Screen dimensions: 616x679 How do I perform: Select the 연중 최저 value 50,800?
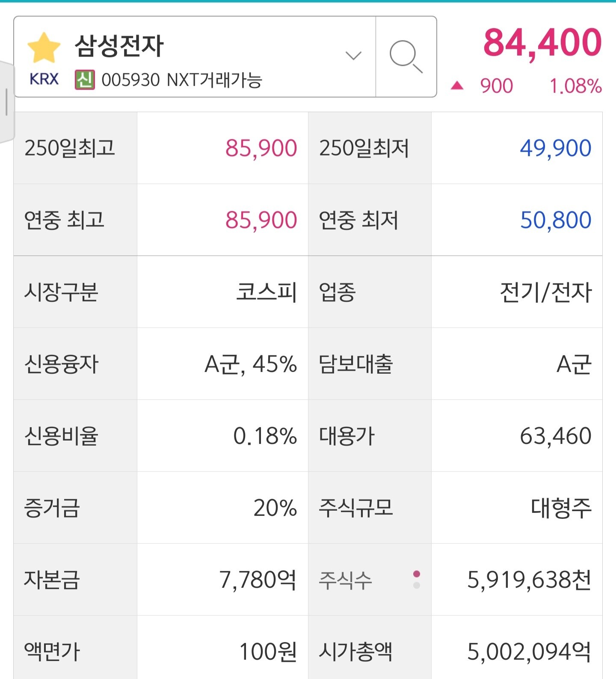pyautogui.click(x=555, y=220)
